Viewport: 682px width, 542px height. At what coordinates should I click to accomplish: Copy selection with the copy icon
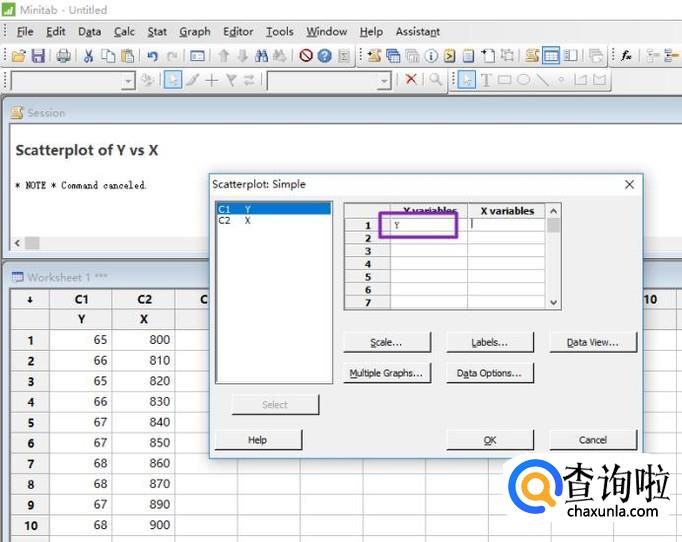(108, 56)
